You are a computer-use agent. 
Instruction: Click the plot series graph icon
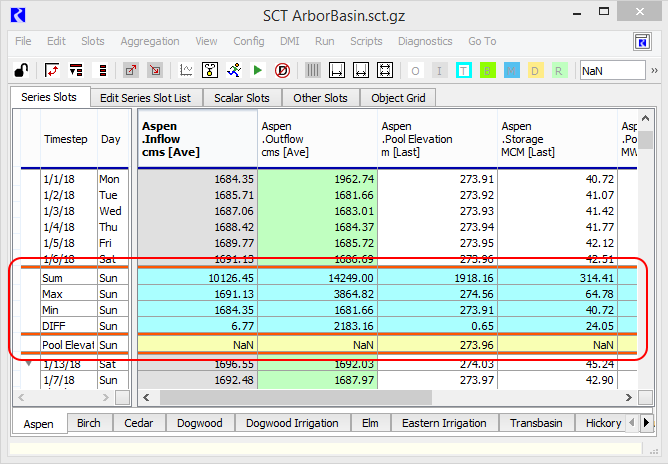pos(186,71)
